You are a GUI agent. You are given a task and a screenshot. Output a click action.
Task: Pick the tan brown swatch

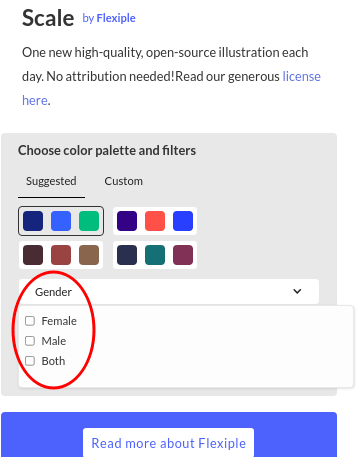point(89,255)
